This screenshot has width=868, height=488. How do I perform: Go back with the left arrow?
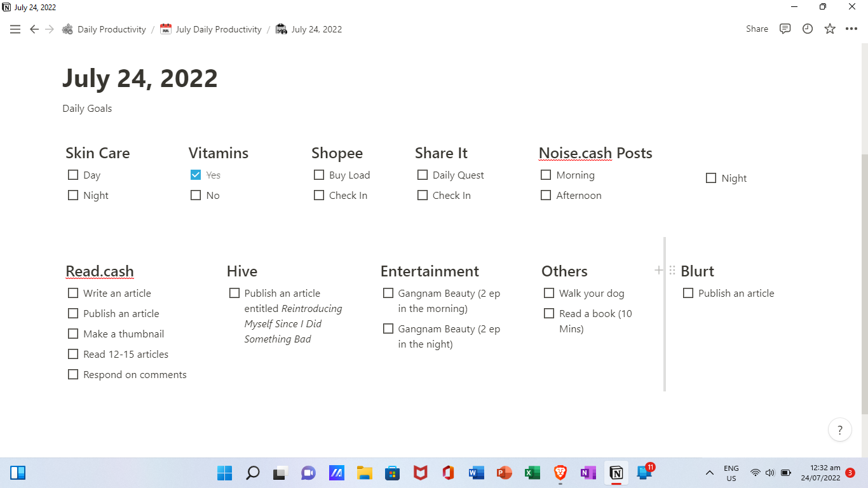(x=34, y=29)
